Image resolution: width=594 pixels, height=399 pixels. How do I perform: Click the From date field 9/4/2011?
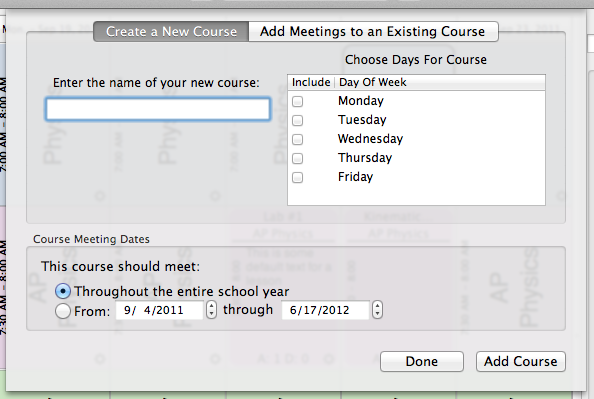(x=159, y=310)
